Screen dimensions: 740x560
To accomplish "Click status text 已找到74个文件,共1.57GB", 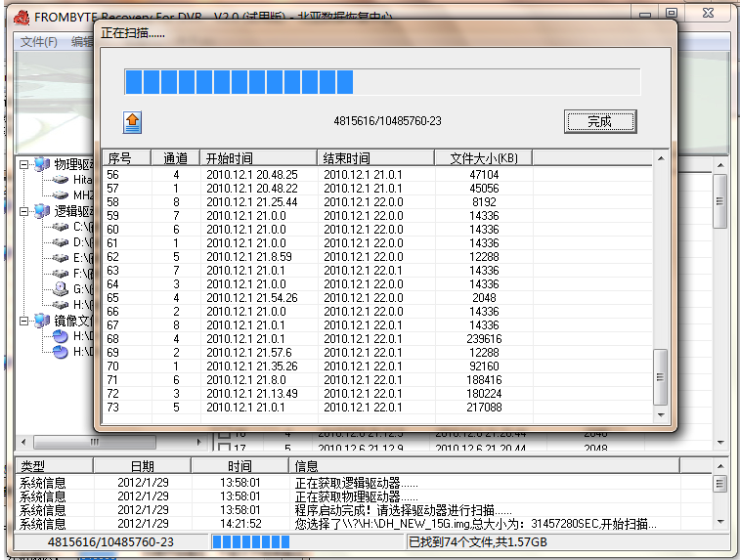I will (478, 542).
